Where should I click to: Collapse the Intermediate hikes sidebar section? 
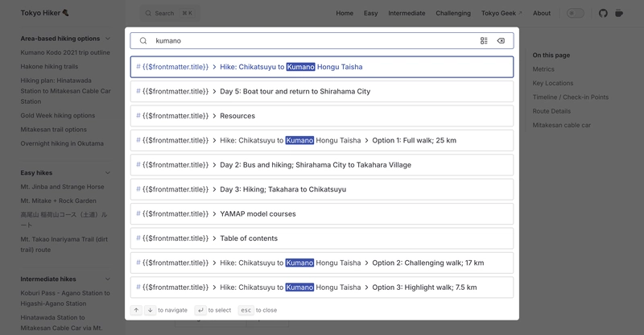point(108,279)
